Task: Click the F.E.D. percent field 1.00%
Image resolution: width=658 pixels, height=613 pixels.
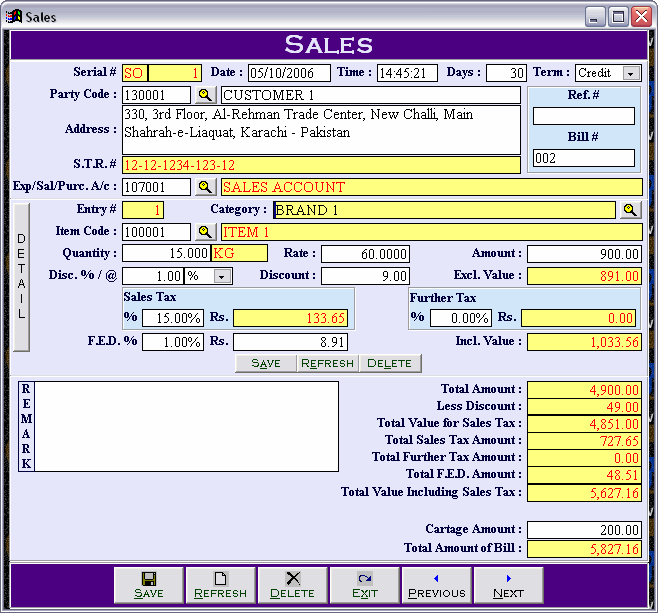Action: [x=173, y=342]
